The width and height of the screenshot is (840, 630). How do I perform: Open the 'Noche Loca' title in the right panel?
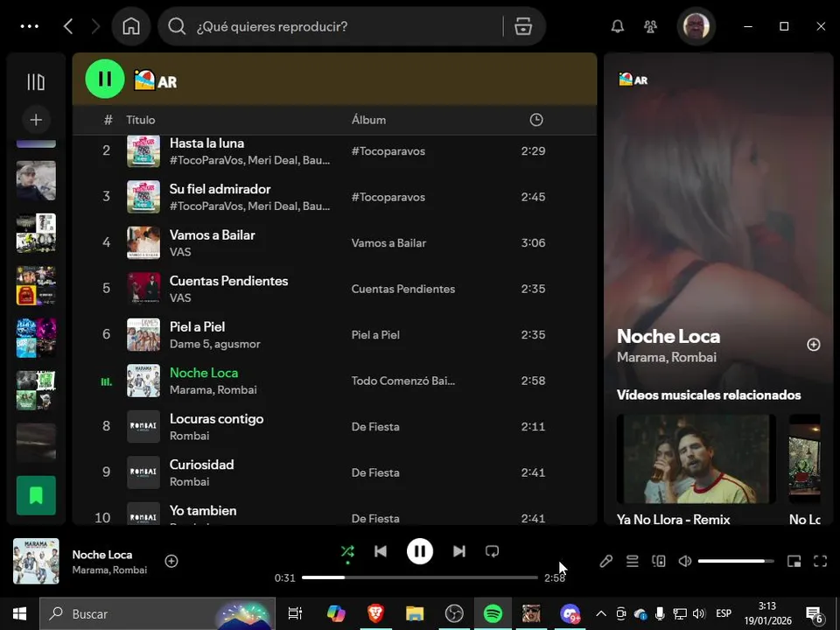[x=668, y=336]
